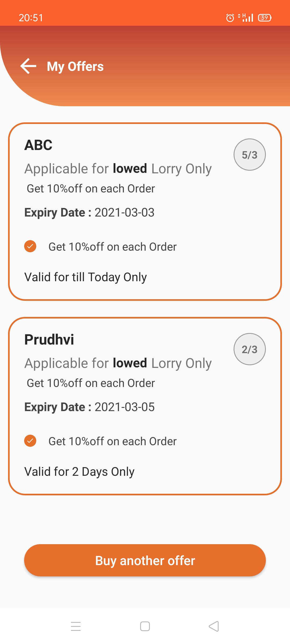Tap 'Valid for 2 Days Only' text

click(x=79, y=472)
